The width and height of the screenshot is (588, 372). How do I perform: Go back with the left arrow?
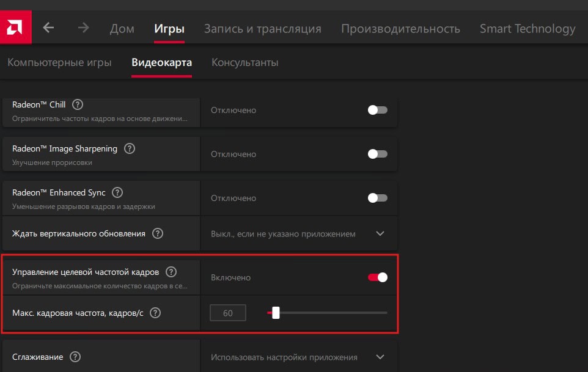[48, 27]
